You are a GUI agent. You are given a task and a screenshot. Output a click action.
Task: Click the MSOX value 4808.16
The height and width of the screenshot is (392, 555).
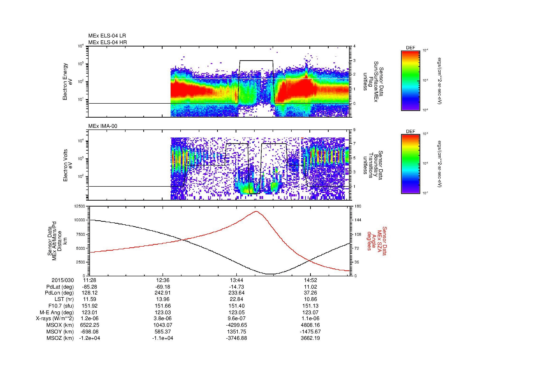(310, 325)
